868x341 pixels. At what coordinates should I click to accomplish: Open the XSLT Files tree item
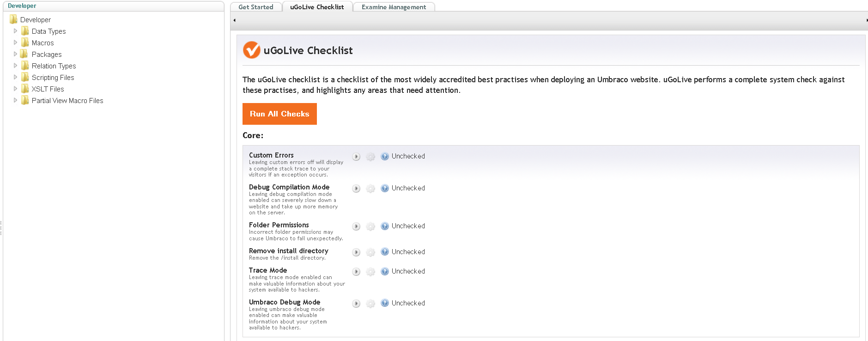pos(48,89)
